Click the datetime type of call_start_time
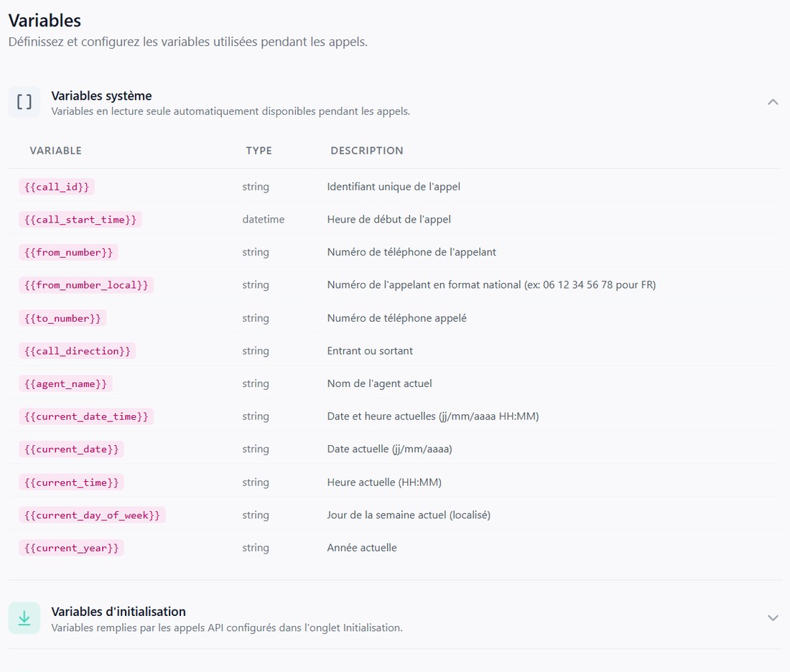 pos(264,220)
